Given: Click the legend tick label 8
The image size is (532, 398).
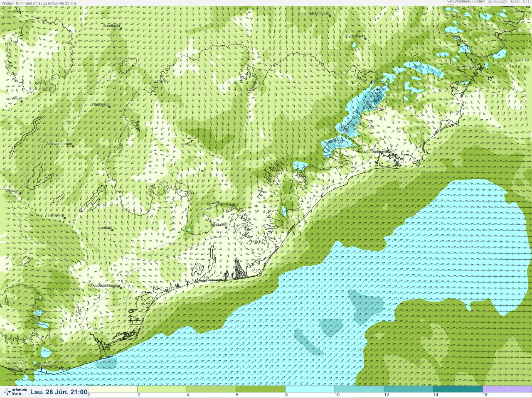Looking at the screenshot, I should (286, 395).
